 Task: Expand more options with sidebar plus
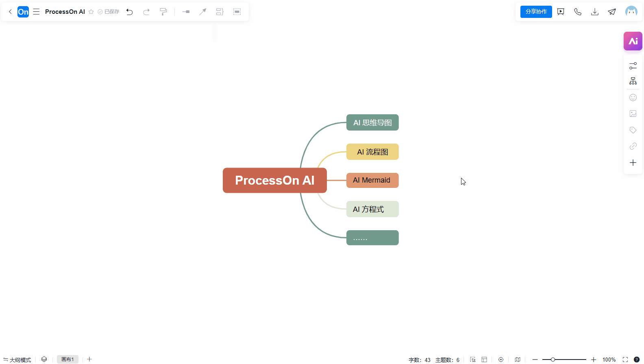633,163
